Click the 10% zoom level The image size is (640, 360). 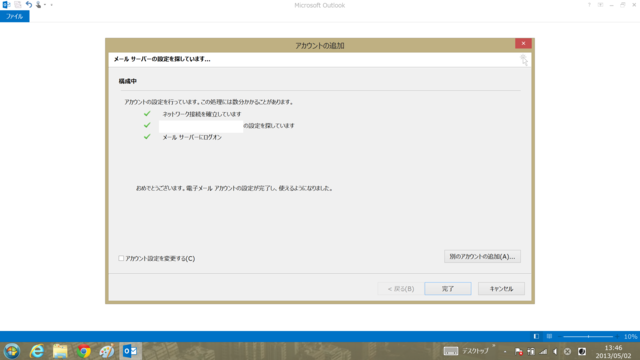(x=630, y=336)
